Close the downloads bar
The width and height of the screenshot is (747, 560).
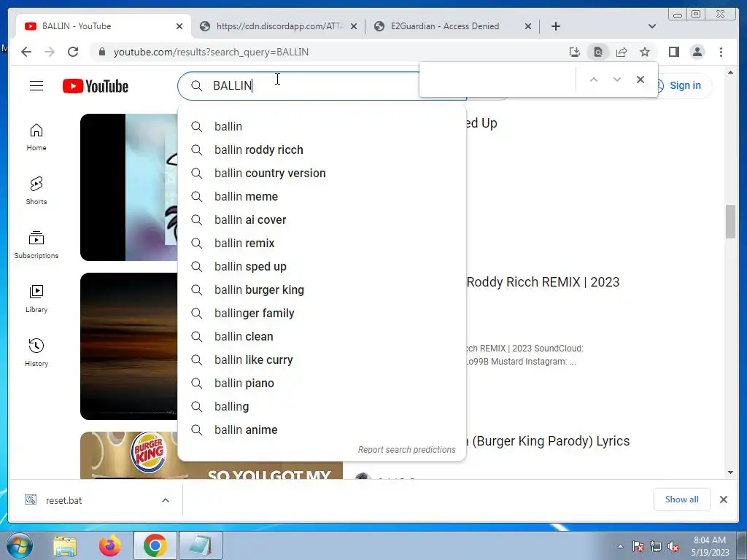coord(724,499)
